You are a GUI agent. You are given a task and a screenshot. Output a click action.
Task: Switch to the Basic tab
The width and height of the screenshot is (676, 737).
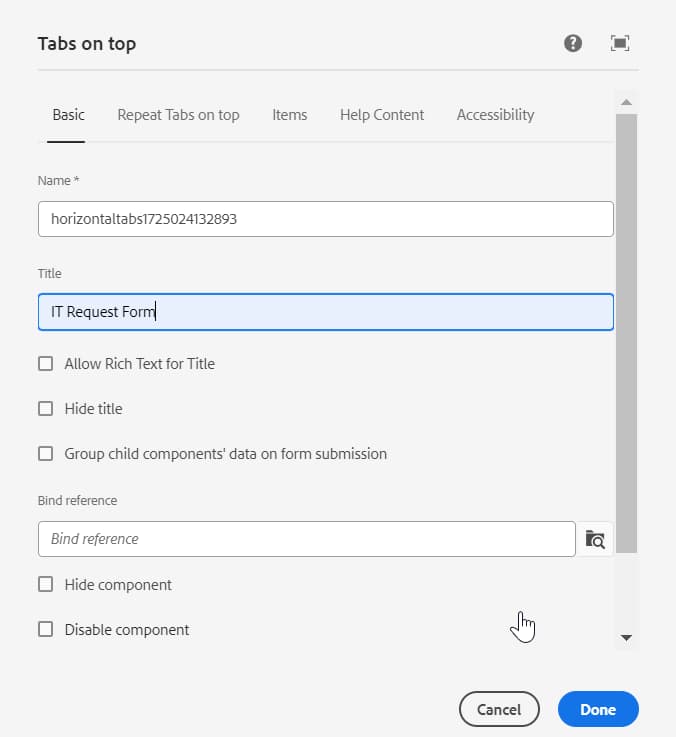tap(68, 115)
